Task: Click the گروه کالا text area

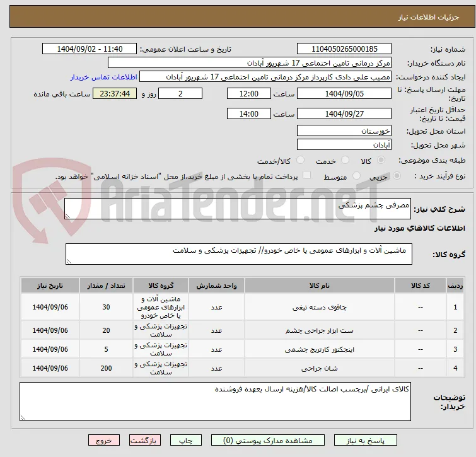Action: (x=238, y=254)
